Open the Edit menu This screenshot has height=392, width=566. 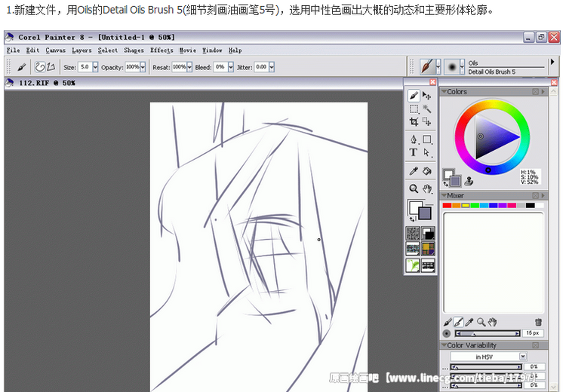point(32,50)
